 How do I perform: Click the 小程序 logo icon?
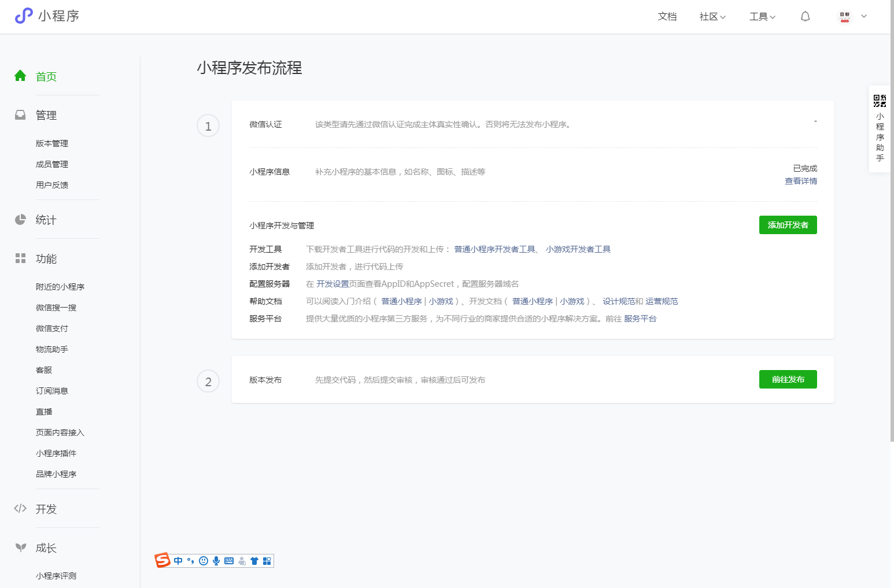pyautogui.click(x=24, y=16)
